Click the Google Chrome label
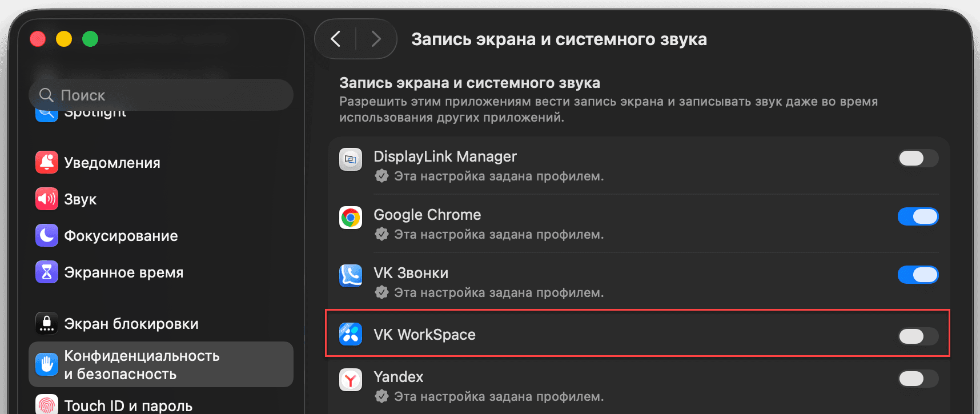This screenshot has width=980, height=414. click(x=427, y=215)
